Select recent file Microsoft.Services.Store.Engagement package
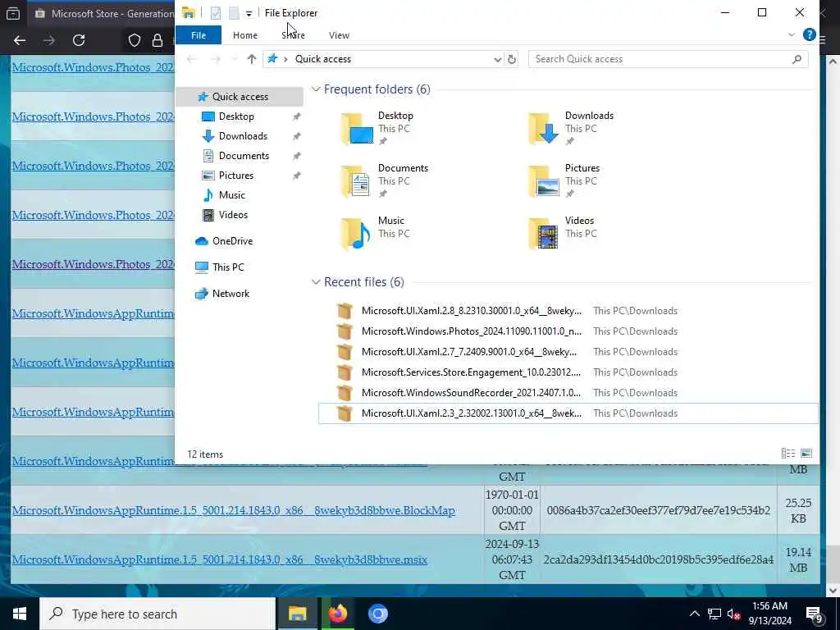 pyautogui.click(x=568, y=372)
